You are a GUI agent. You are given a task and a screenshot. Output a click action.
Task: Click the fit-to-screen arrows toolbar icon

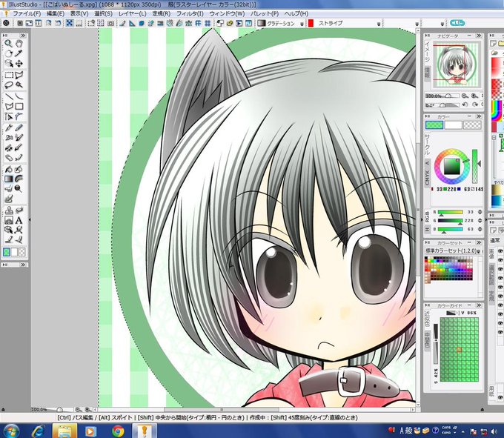[70, 23]
